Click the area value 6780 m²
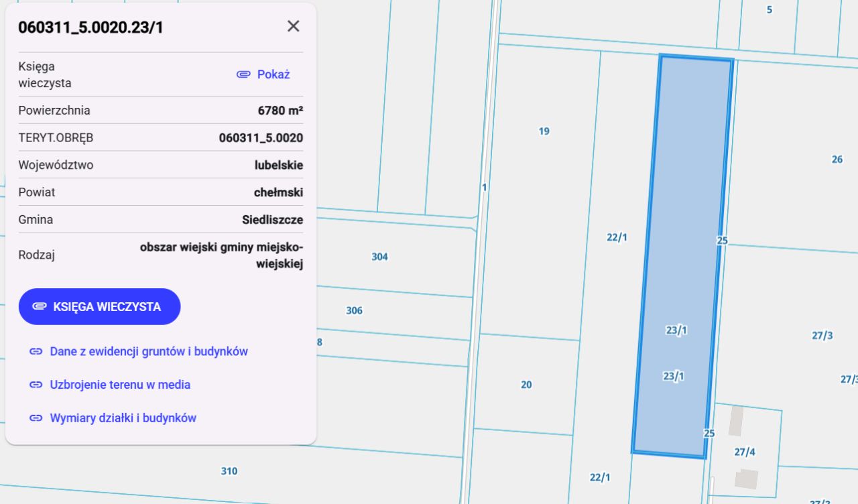 [280, 111]
